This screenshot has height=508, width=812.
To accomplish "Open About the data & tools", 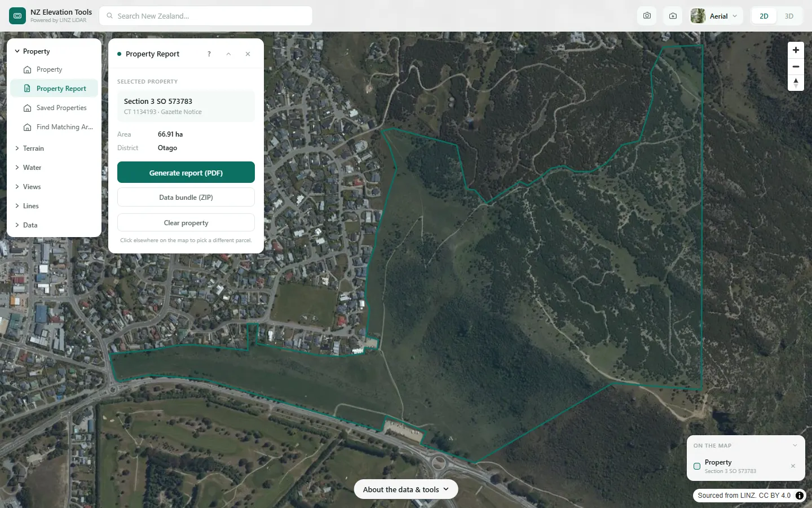I will [x=406, y=489].
